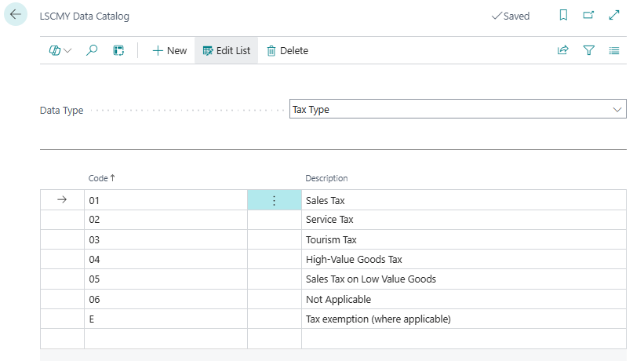Sort by the Code column header

coord(98,178)
